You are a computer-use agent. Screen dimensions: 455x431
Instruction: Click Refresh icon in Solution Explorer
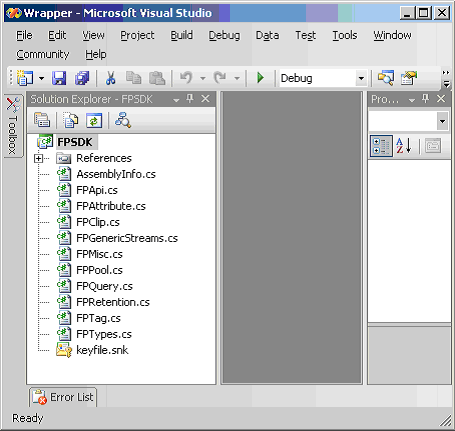click(x=94, y=120)
